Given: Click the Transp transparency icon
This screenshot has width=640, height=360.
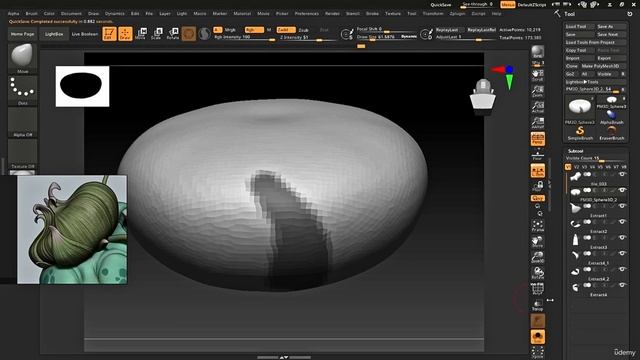Looking at the screenshot, I should coord(538,305).
